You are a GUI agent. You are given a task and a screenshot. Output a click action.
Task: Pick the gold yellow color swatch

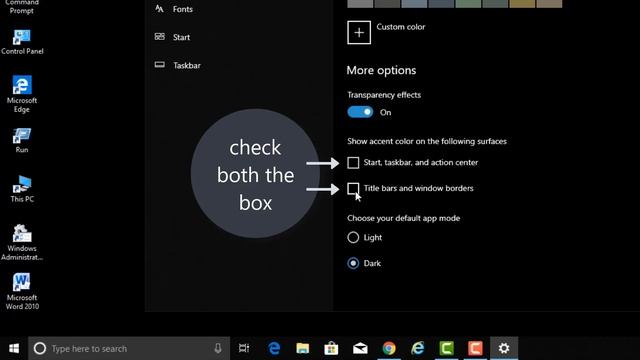[522, 4]
